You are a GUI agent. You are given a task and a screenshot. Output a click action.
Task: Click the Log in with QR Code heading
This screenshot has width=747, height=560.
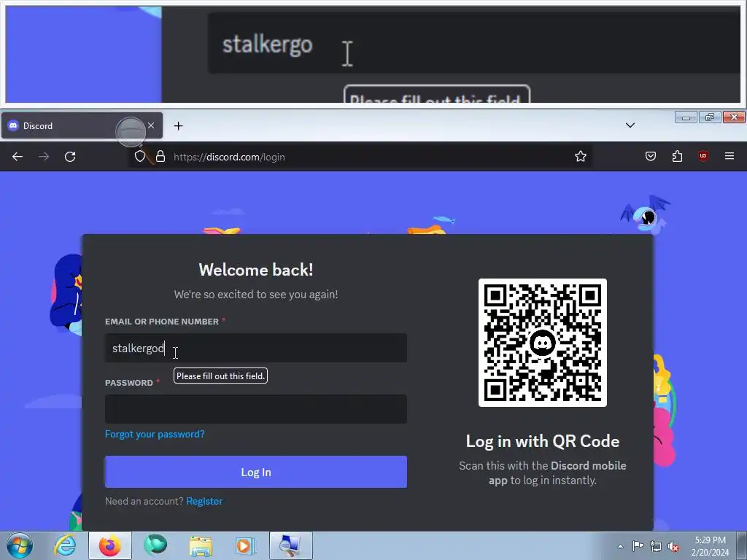tap(543, 441)
